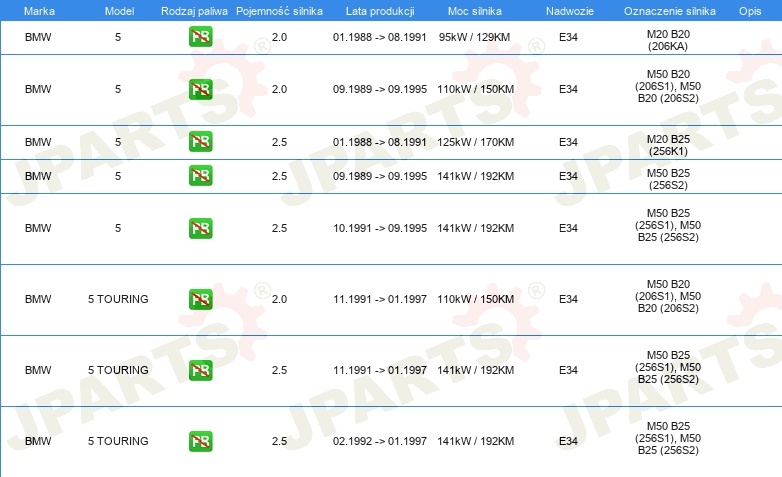
Task: Click the Nadwozie column header
Action: (x=570, y=11)
